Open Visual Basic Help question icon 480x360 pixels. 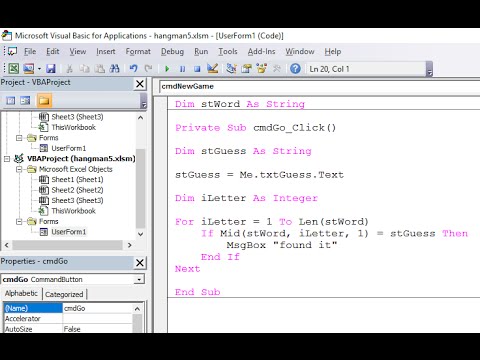tap(295, 69)
